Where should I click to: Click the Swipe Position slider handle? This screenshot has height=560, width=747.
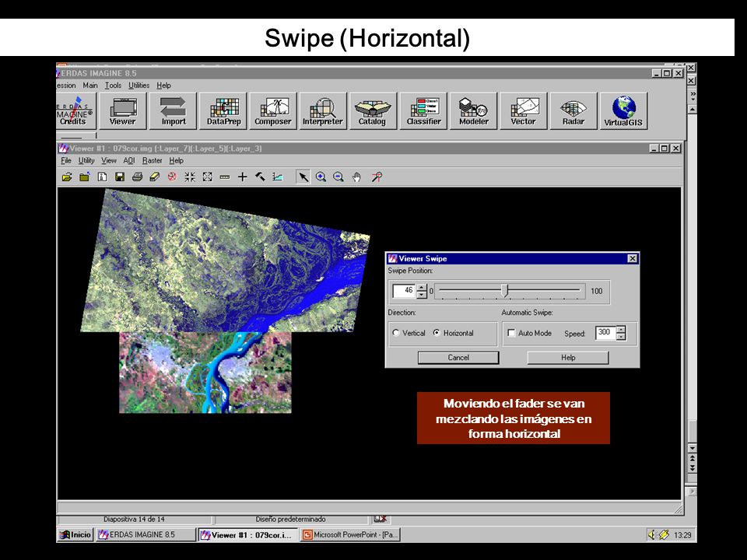506,290
